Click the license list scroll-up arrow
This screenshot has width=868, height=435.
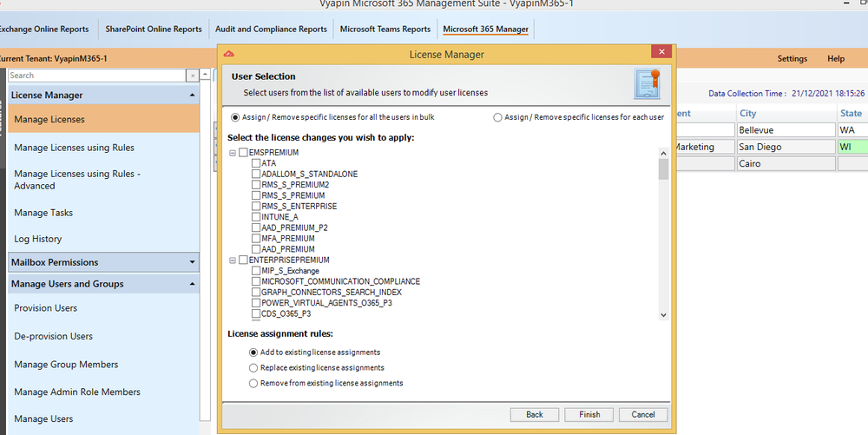point(663,154)
